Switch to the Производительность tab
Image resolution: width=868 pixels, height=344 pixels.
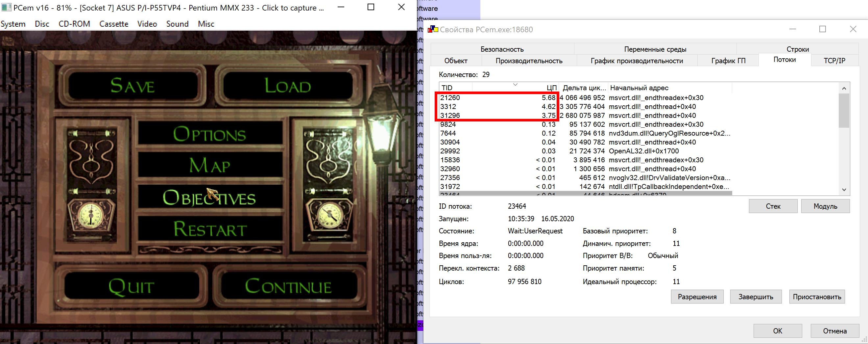click(x=529, y=61)
